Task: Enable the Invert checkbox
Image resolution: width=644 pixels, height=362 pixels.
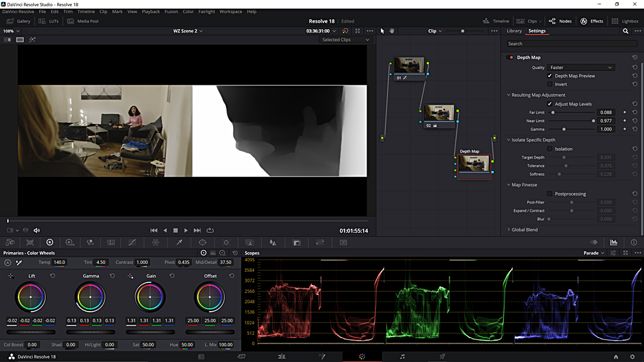Action: coord(550,84)
